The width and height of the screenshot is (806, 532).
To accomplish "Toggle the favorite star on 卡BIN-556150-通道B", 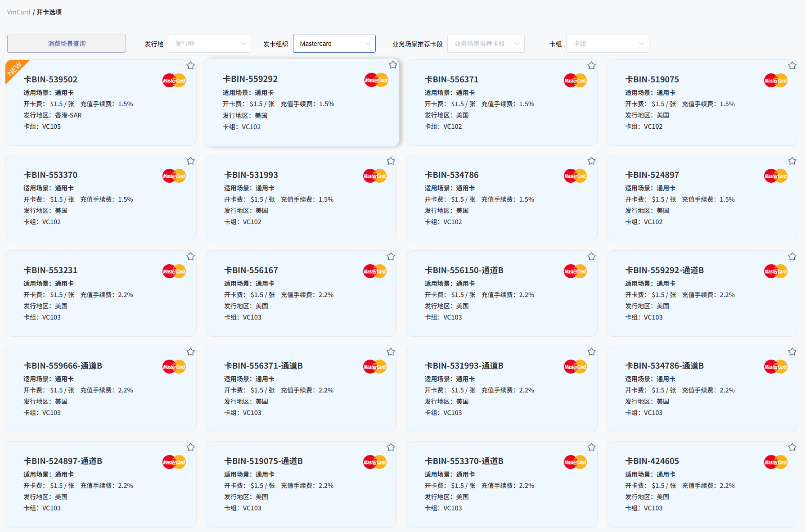I will [x=591, y=256].
